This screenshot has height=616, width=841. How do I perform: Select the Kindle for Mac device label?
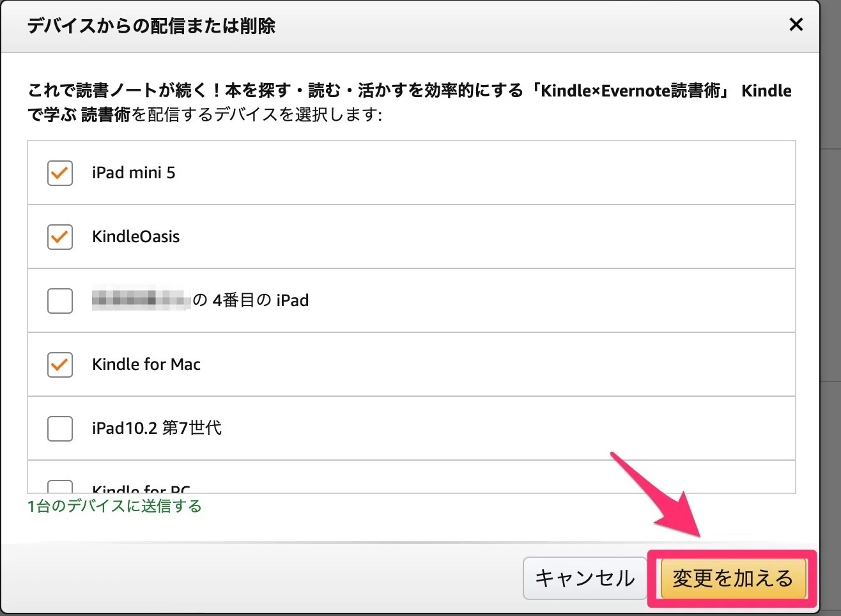pos(146,364)
